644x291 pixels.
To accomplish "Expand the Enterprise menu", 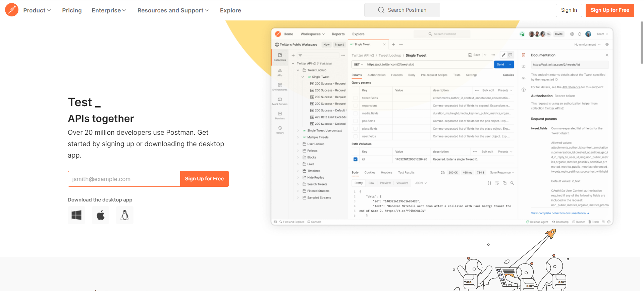I will tap(109, 10).
